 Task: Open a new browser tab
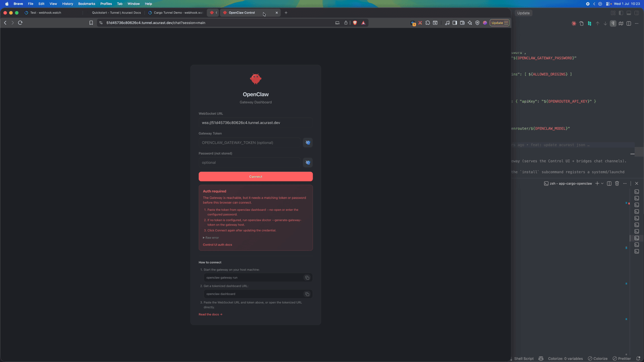286,12
